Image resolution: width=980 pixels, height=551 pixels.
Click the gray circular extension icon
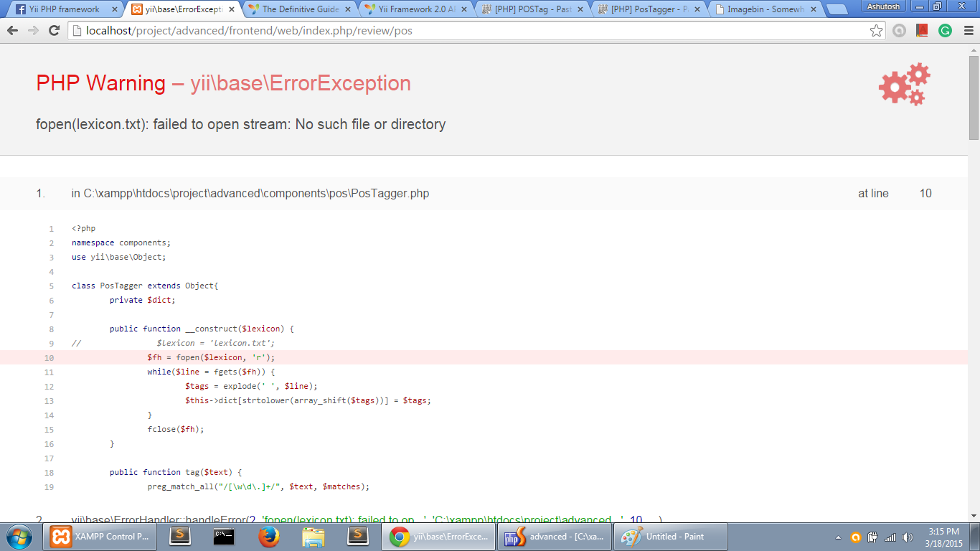(899, 31)
